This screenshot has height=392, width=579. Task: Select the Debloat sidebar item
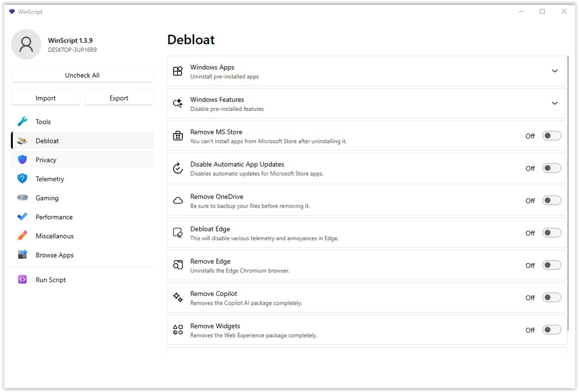82,141
